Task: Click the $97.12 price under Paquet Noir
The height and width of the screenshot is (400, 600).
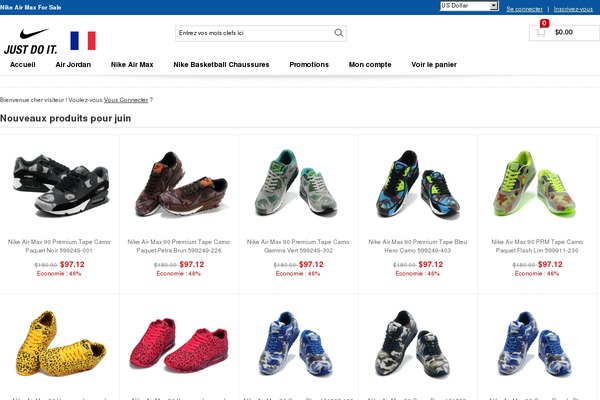Action: (72, 264)
